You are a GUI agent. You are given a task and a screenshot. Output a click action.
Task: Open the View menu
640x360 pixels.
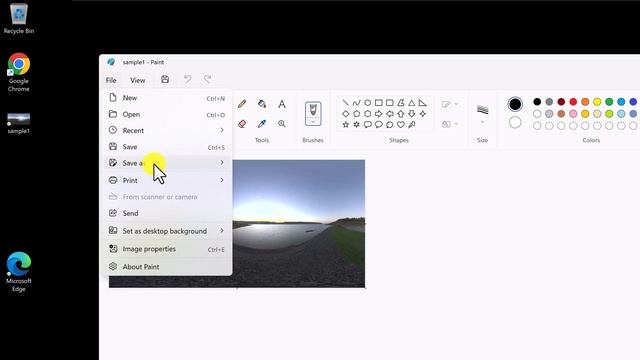138,80
